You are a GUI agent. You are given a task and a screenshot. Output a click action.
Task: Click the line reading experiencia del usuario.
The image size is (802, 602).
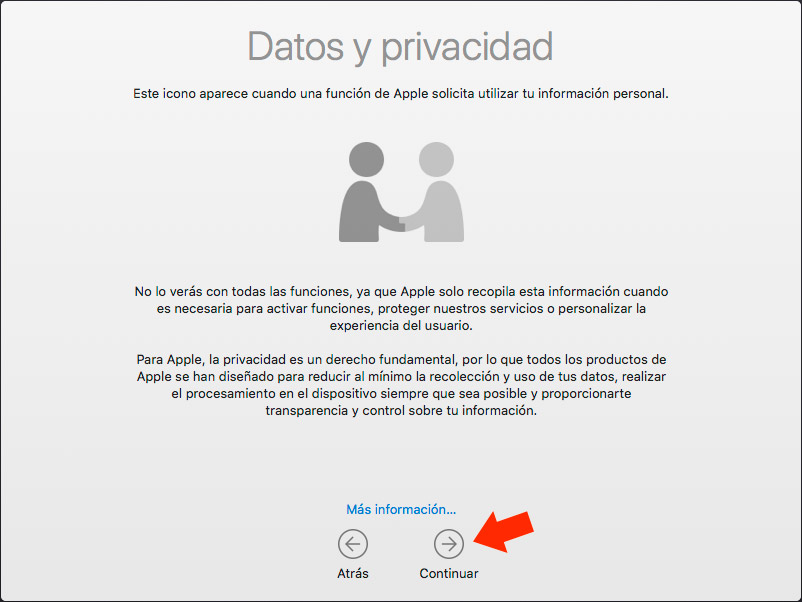(401, 325)
